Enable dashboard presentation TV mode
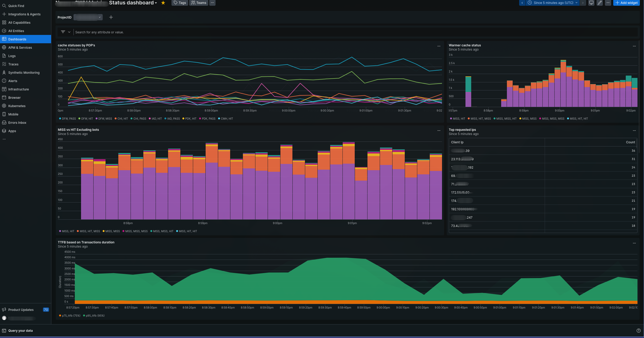The height and width of the screenshot is (338, 644). 591,3
